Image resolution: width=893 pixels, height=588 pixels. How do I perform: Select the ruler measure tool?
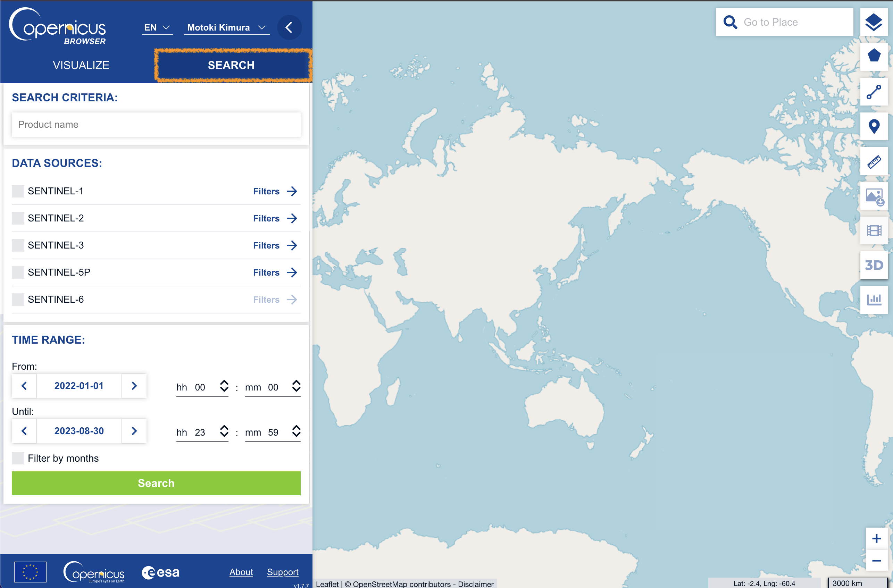pyautogui.click(x=874, y=162)
